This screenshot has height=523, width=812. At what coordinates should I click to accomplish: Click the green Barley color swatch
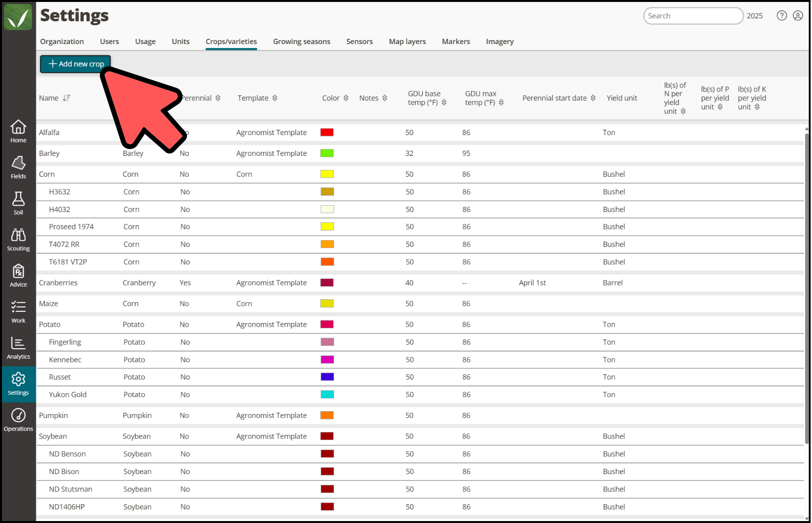327,153
